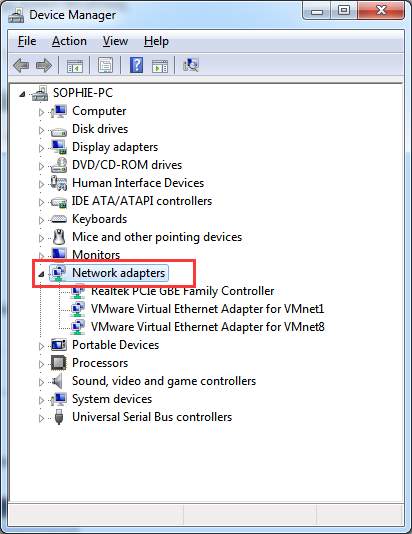This screenshot has height=534, width=412.
Task: Open Properties via the toolbar icon
Action: pos(106,65)
